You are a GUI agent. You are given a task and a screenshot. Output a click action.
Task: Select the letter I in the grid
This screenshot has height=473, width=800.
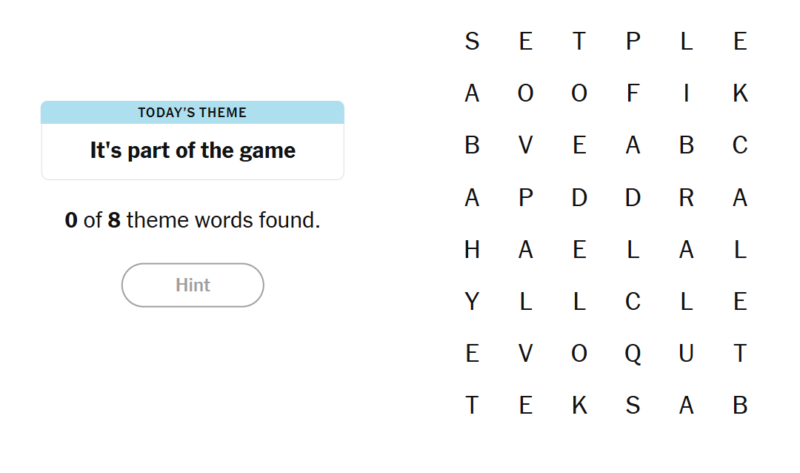(x=686, y=93)
